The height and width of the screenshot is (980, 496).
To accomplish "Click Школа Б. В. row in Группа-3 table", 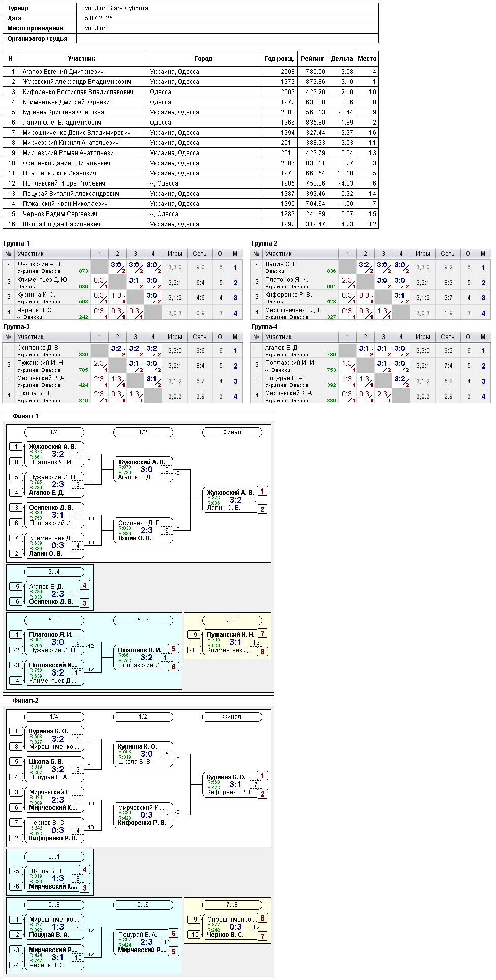I will coord(122,396).
